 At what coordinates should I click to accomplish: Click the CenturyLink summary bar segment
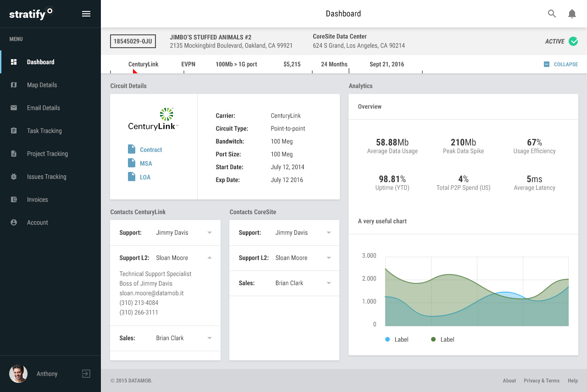143,64
